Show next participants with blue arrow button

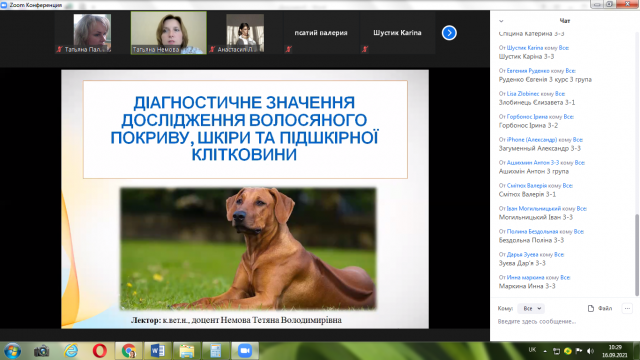[449, 33]
